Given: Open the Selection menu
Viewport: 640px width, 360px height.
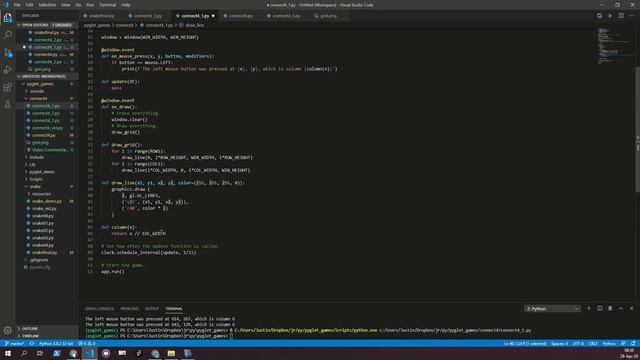Looking at the screenshot, I should click(x=47, y=5).
